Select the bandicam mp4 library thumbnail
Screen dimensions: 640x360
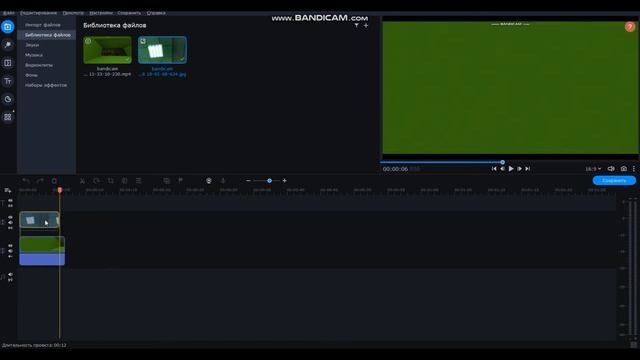[107, 50]
